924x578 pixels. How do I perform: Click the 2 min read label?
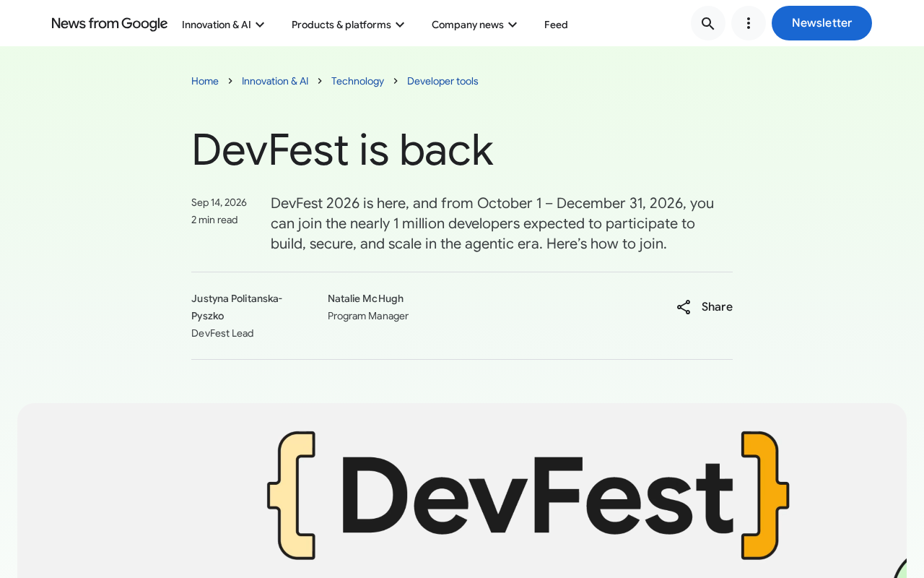point(214,220)
